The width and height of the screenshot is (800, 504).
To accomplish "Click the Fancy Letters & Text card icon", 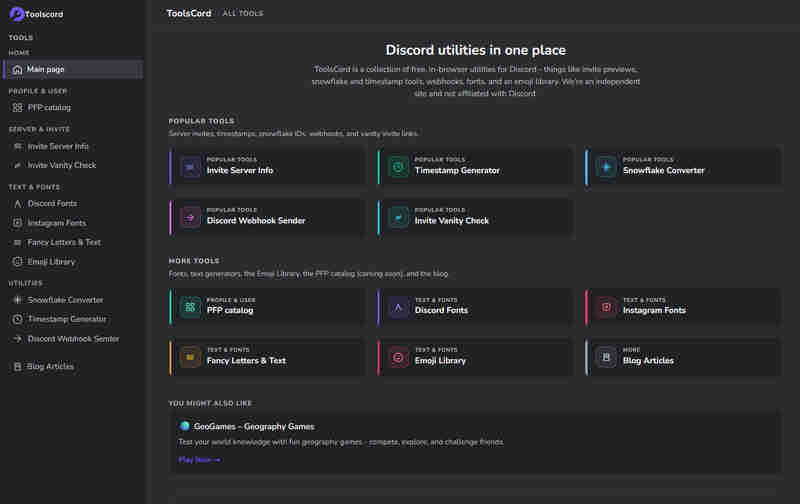I will click(190, 357).
